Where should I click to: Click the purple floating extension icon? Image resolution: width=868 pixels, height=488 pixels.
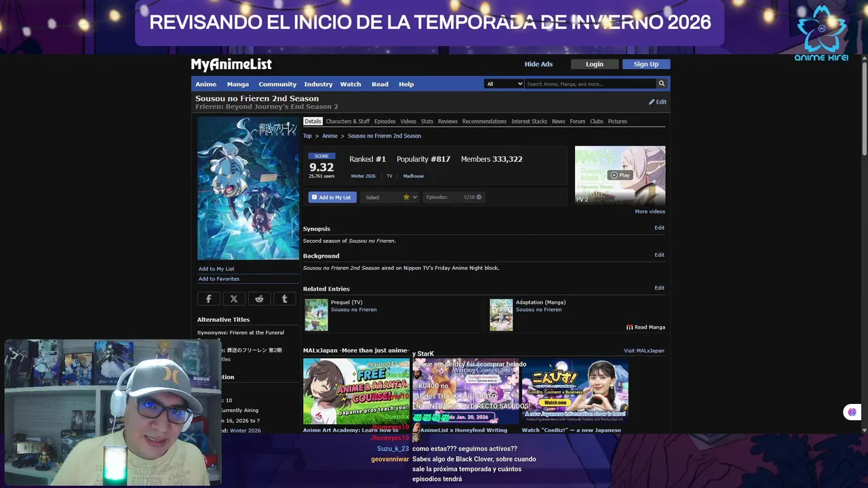pos(852,412)
